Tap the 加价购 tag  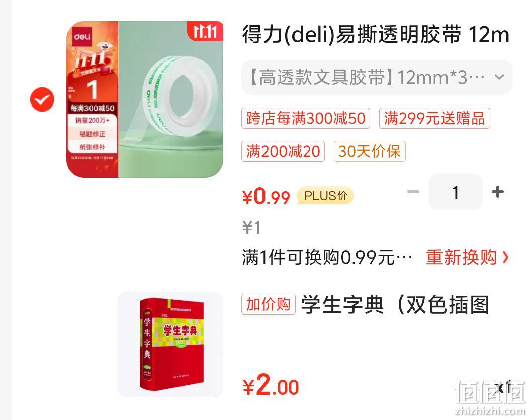(x=269, y=304)
